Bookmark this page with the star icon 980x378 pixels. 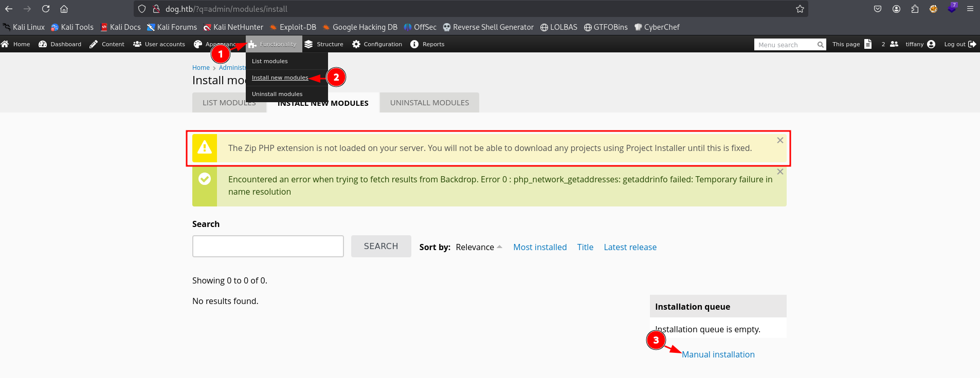point(800,9)
